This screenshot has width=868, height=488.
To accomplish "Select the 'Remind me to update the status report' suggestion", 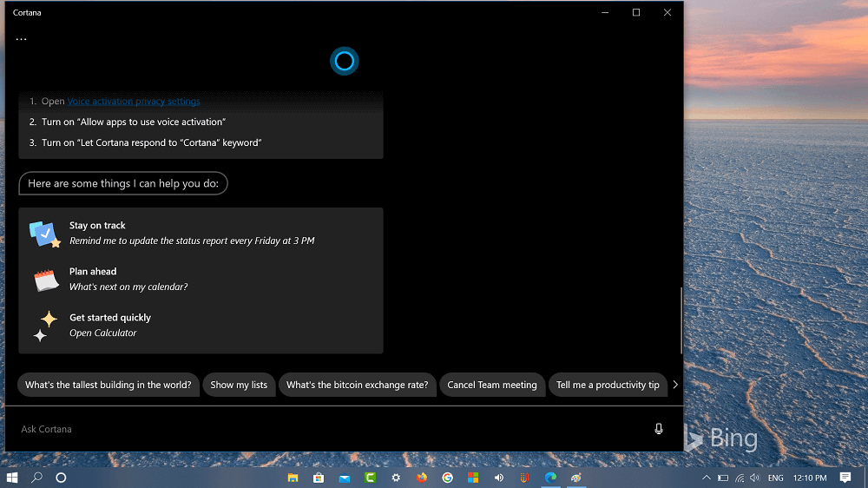I will 192,241.
